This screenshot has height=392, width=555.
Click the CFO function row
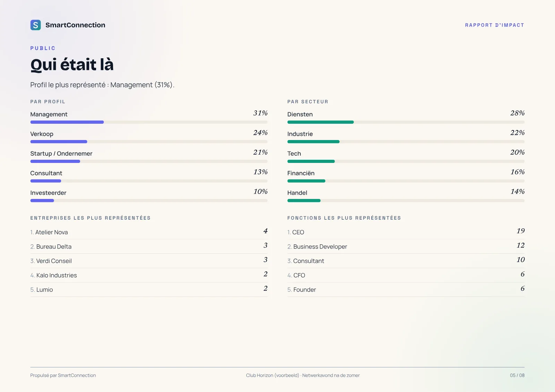click(x=406, y=275)
